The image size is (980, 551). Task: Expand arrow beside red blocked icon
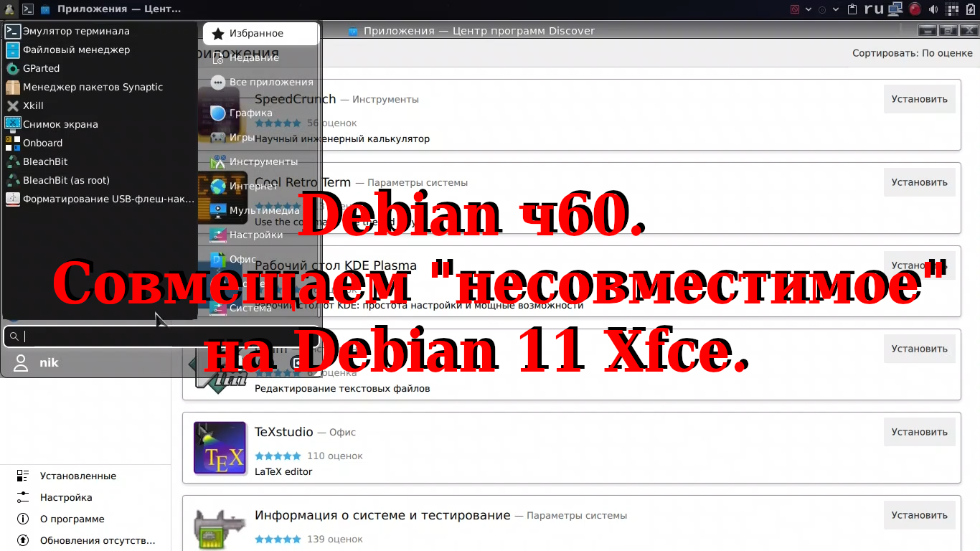pyautogui.click(x=809, y=9)
